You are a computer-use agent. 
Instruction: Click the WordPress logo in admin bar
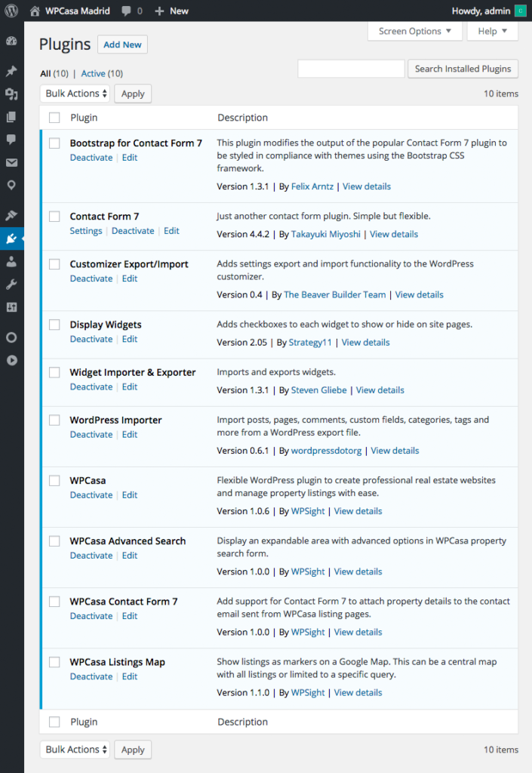pyautogui.click(x=11, y=11)
